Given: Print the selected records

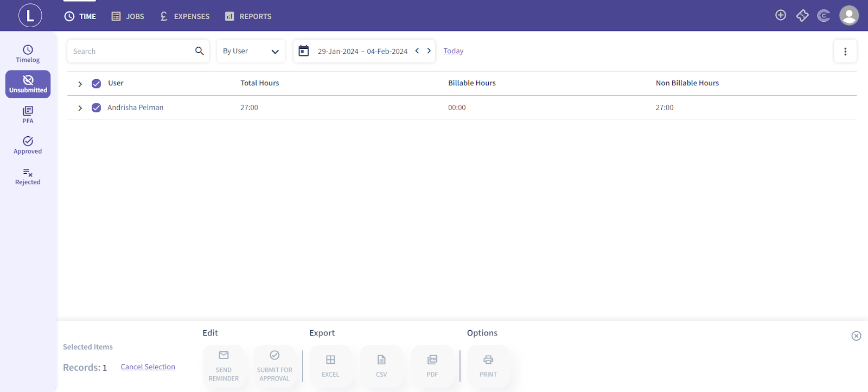Looking at the screenshot, I should click(488, 366).
